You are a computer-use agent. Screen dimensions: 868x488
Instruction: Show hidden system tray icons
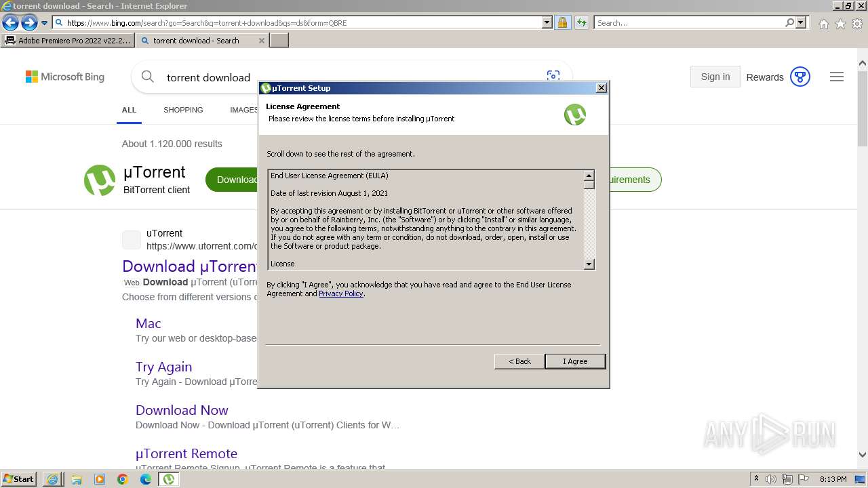756,479
